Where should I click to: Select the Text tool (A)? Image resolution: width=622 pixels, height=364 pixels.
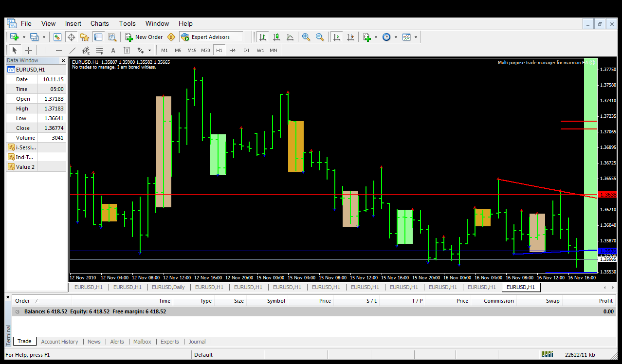113,50
